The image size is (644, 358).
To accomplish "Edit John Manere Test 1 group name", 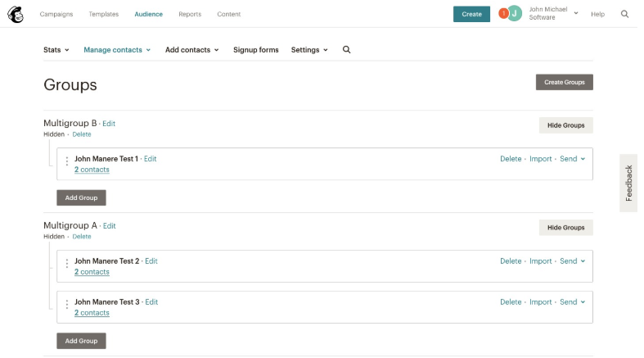I will tap(151, 159).
